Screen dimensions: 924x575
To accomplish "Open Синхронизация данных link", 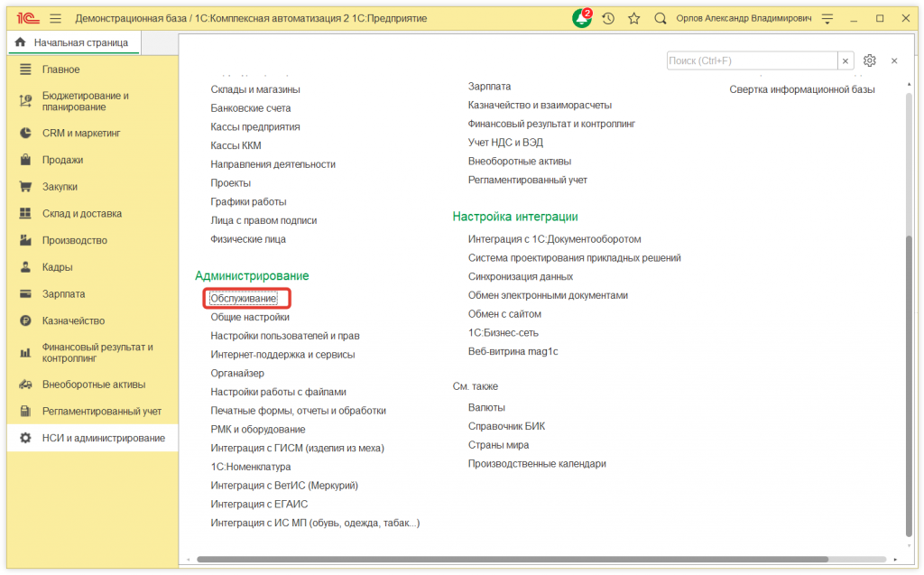I will (x=520, y=276).
